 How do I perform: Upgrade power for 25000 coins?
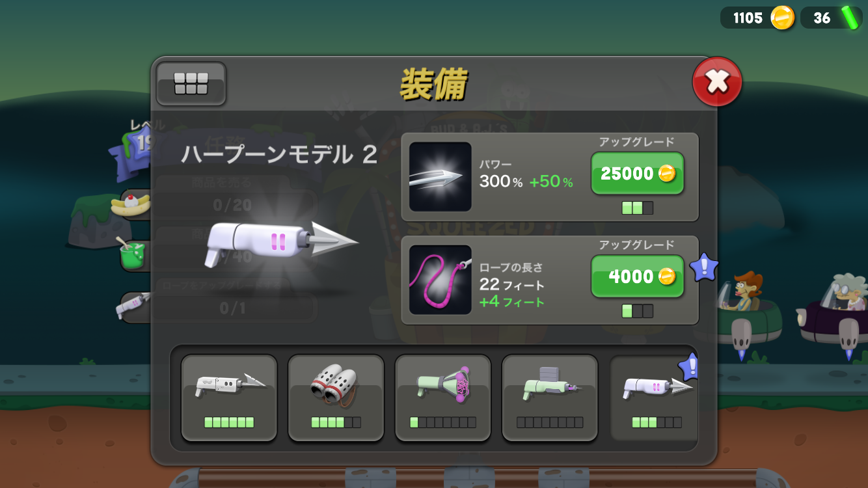pos(637,173)
